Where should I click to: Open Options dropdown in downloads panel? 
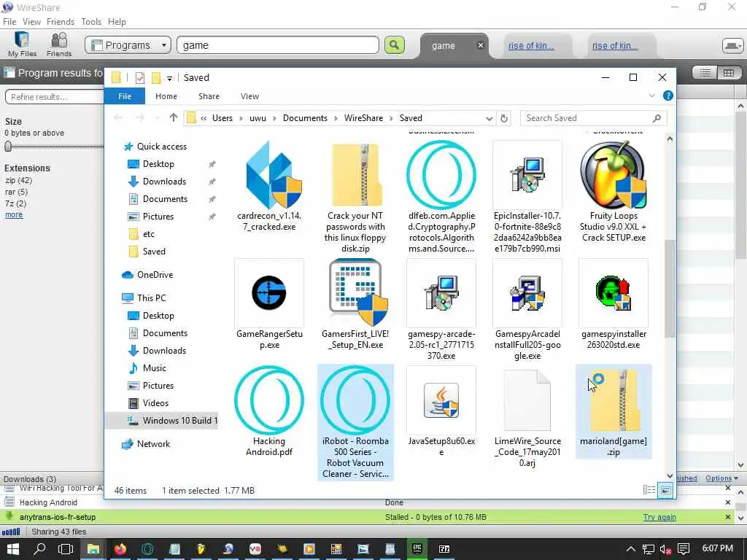click(721, 478)
